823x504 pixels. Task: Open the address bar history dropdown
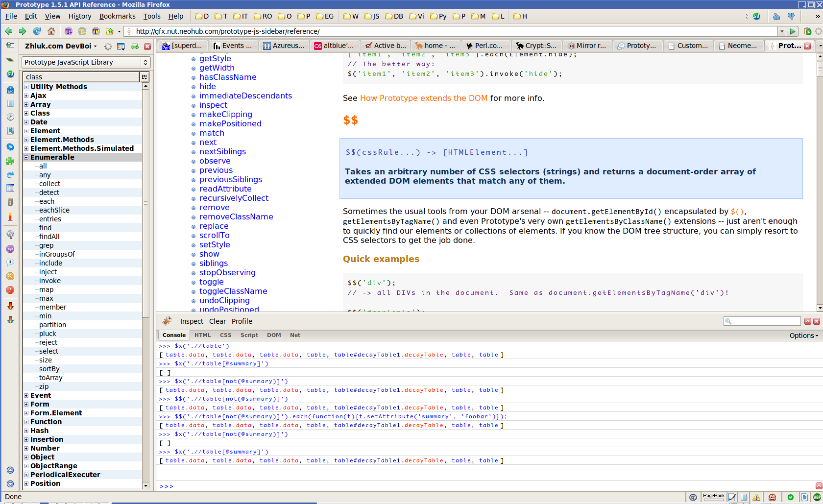(x=781, y=31)
